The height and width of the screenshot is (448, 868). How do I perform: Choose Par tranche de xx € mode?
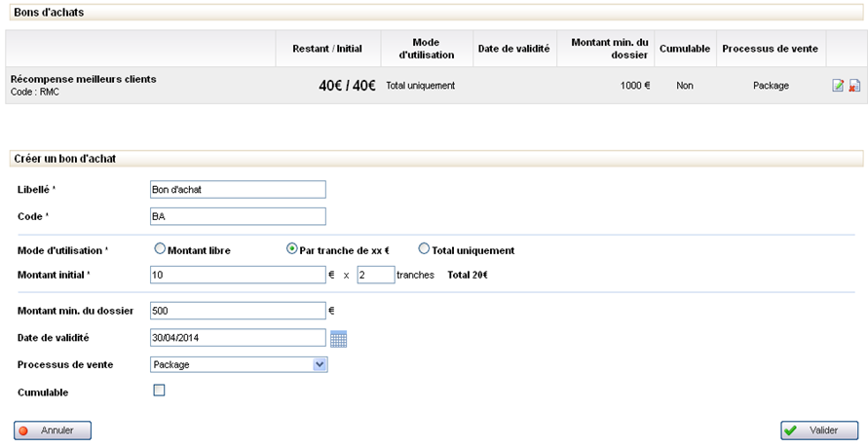(x=291, y=249)
